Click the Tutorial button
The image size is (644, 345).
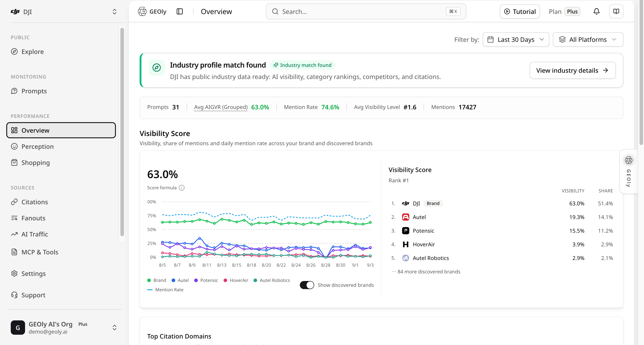coord(520,11)
